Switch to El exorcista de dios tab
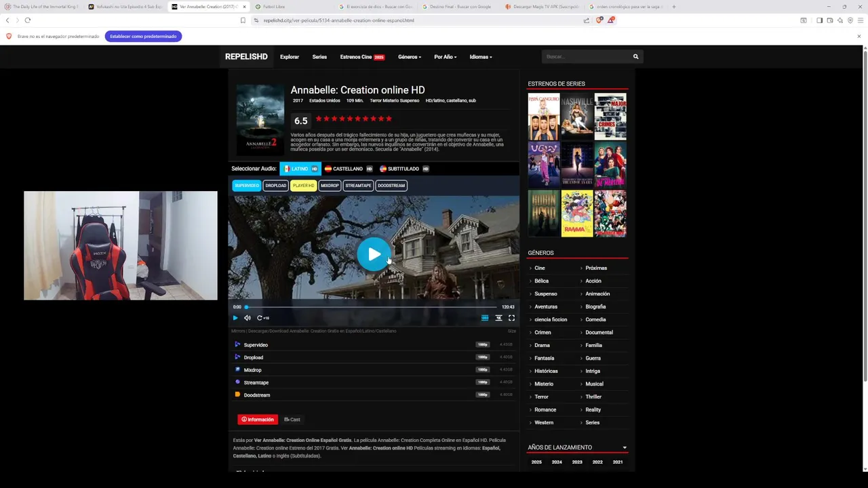Screen dimensions: 868x488 pos(375,7)
